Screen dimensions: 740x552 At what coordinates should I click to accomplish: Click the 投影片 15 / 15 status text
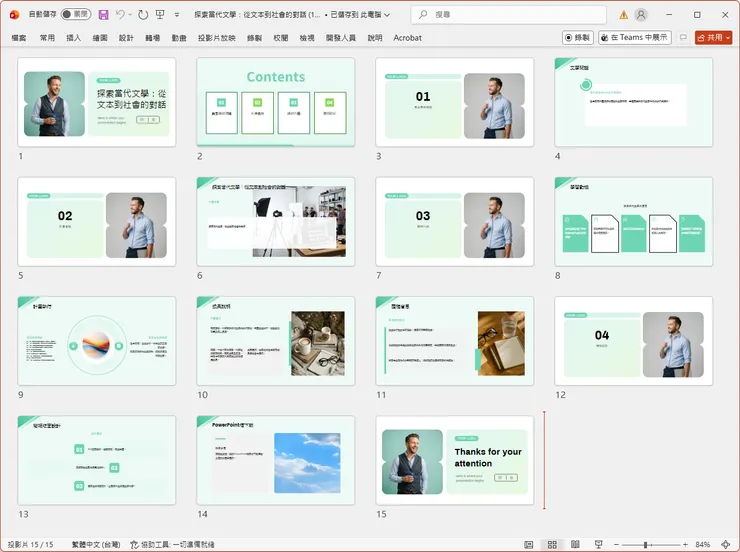[30, 544]
